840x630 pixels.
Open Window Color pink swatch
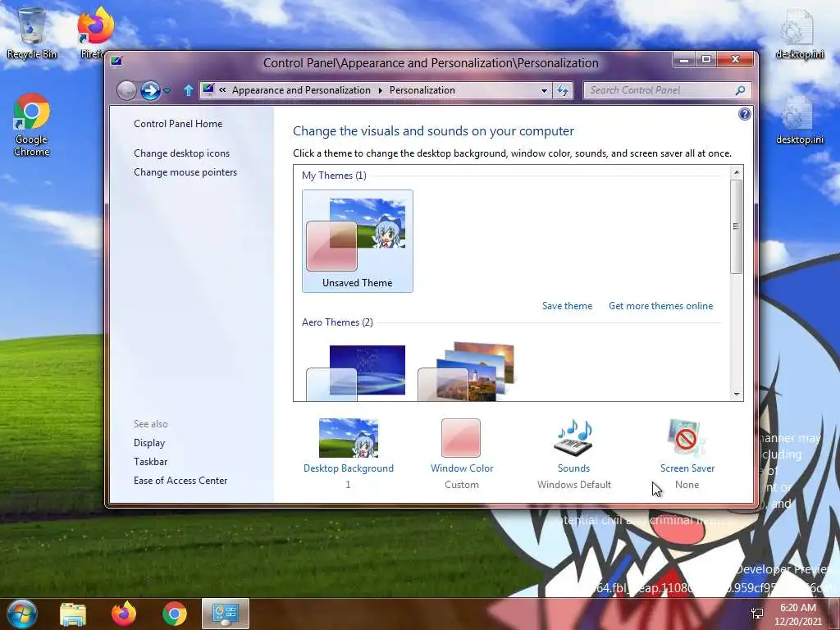point(461,438)
